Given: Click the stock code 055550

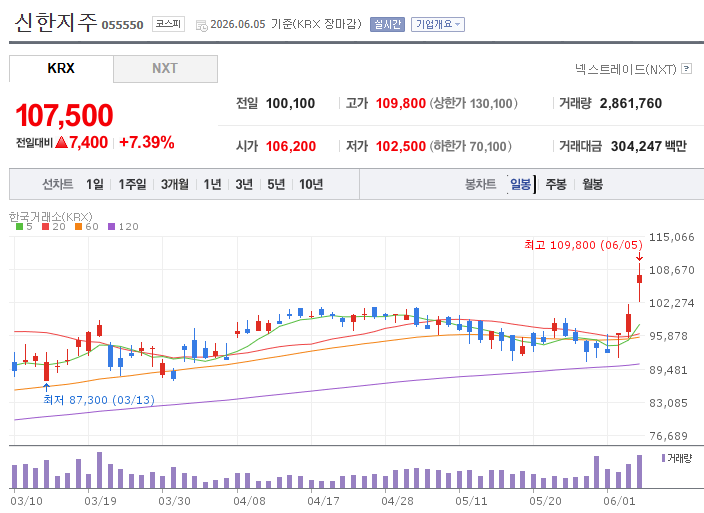Looking at the screenshot, I should tap(122, 25).
